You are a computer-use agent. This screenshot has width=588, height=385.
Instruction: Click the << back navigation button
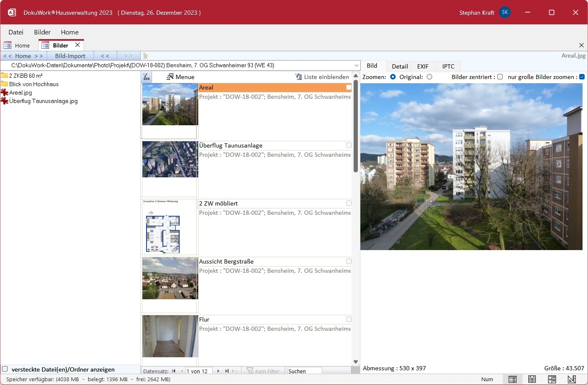tap(105, 56)
